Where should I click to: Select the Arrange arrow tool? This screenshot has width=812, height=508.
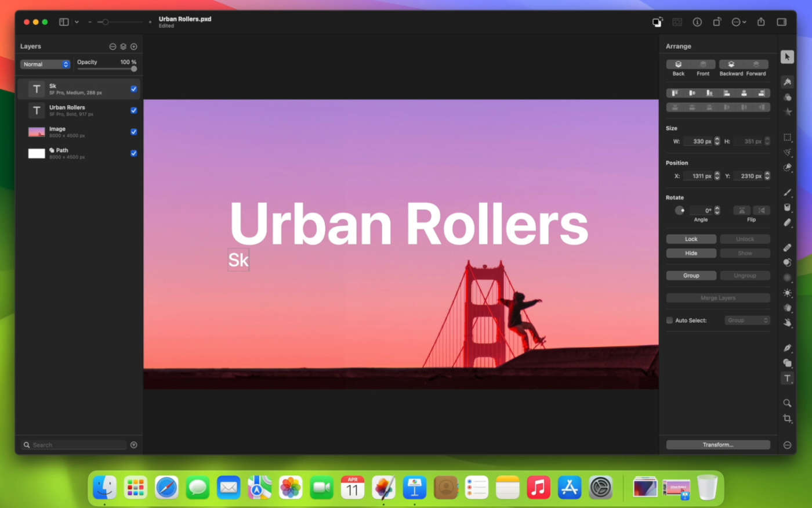pos(787,57)
